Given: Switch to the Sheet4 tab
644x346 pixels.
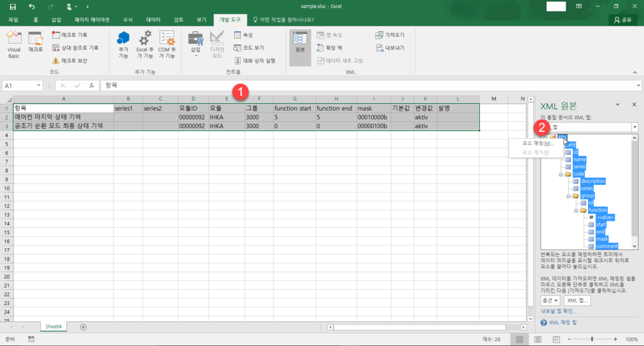Looking at the screenshot, I should click(54, 327).
